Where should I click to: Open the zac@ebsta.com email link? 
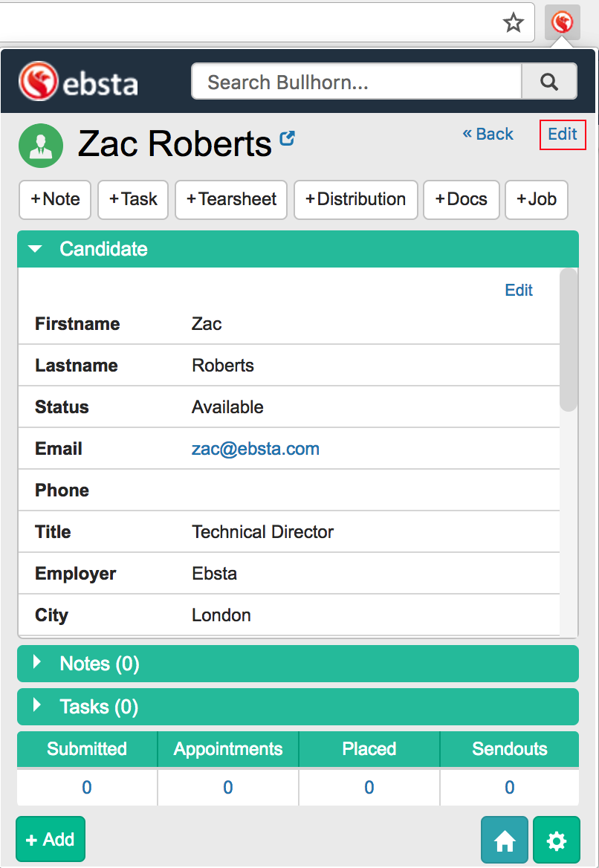point(256,449)
